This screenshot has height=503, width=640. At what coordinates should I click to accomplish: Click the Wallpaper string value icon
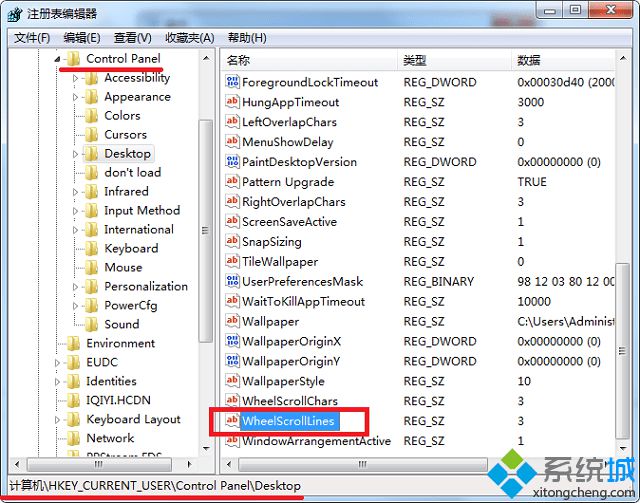click(x=232, y=321)
